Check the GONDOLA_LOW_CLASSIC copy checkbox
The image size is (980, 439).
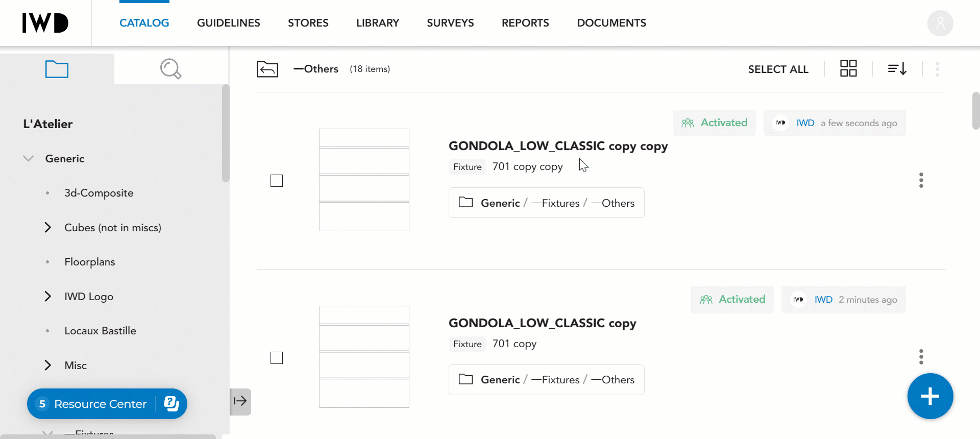[x=277, y=358]
